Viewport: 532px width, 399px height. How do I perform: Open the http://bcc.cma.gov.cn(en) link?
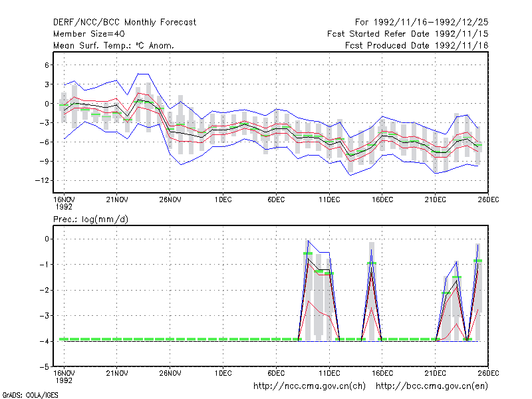[432, 386]
